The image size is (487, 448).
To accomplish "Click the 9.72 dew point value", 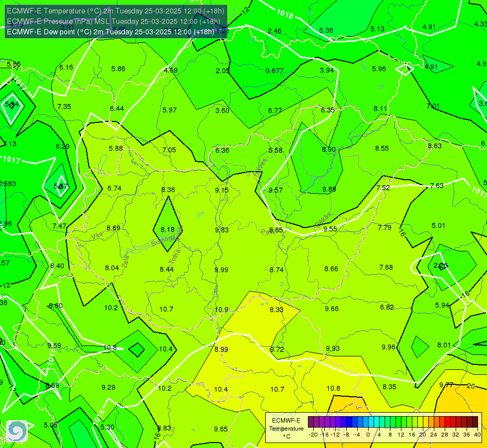I will tap(277, 350).
